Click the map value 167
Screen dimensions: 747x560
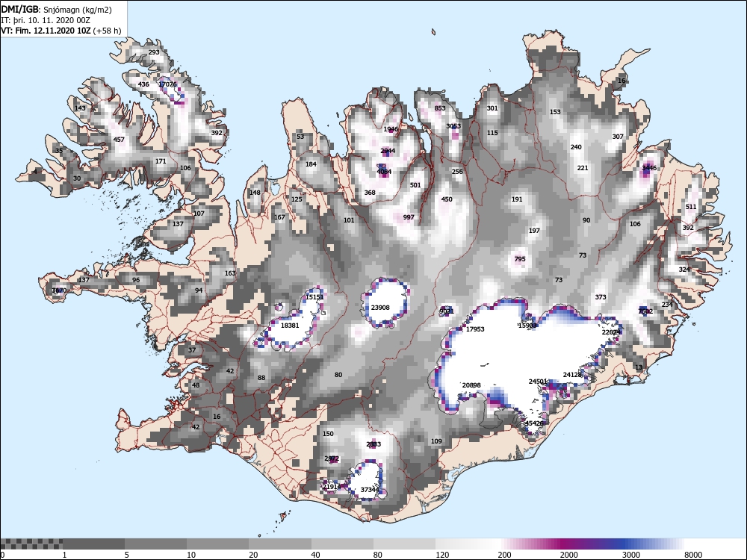[x=279, y=217]
